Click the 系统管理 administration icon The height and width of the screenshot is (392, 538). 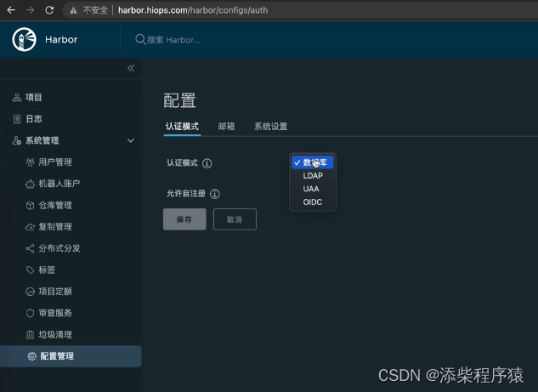(17, 140)
